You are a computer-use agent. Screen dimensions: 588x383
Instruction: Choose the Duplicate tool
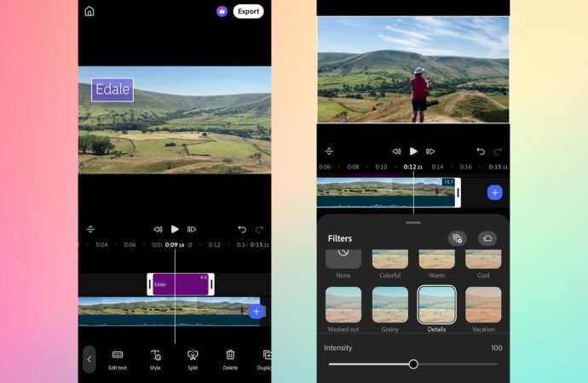(266, 360)
